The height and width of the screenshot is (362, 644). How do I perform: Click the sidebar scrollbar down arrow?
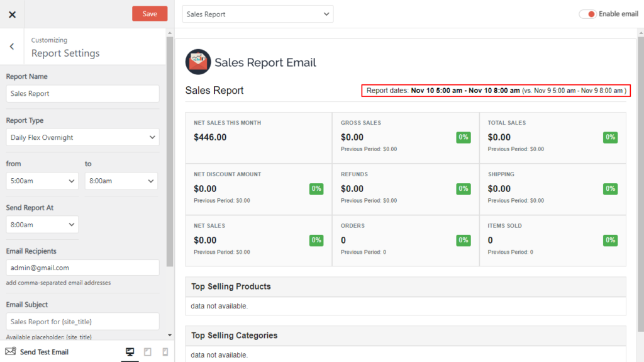(170, 336)
